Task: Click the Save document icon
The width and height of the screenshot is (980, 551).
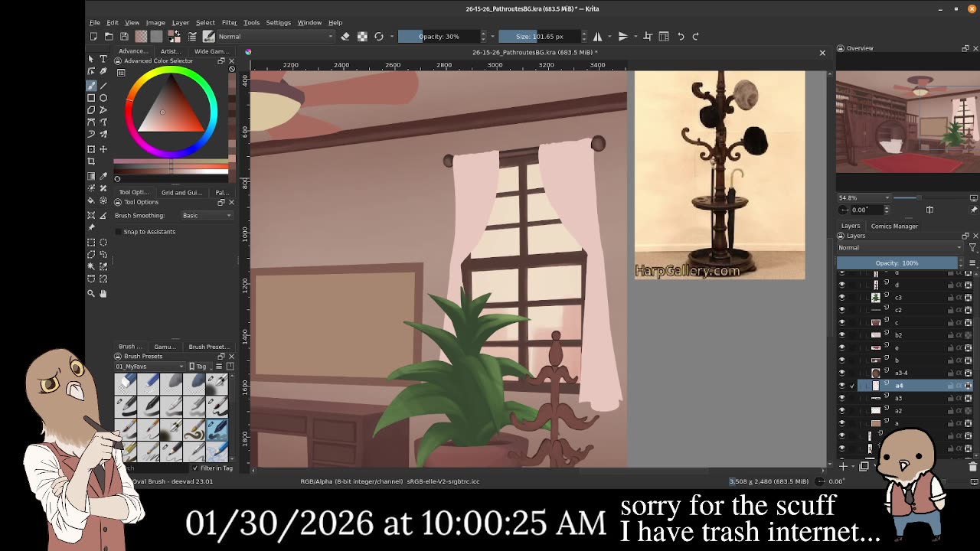Action: (125, 36)
